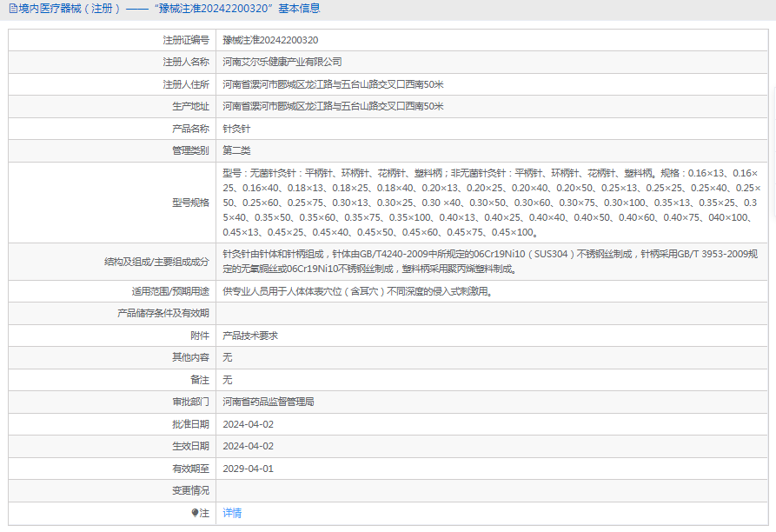Click the model specification text starting 型号：无菌针灸针
776x532 pixels.
[492, 203]
